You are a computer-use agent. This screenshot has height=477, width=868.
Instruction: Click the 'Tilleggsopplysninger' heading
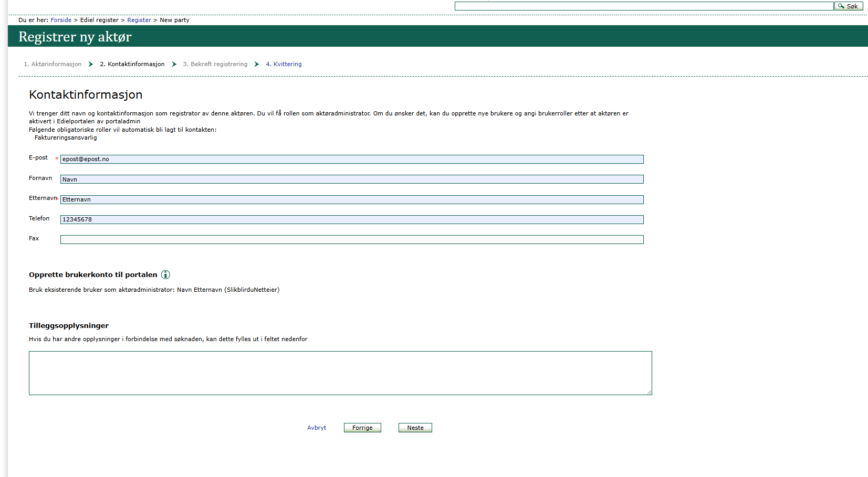coord(69,325)
